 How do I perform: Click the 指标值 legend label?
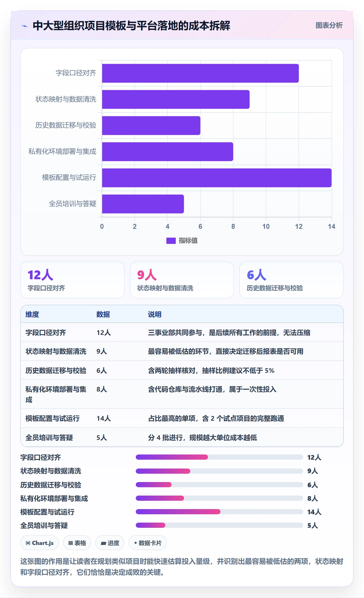[x=188, y=241]
